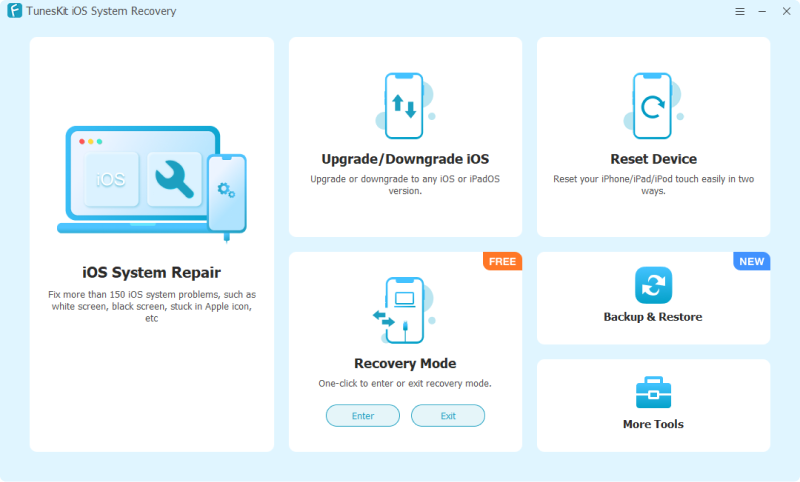
Task: Open the Backup & Restore sync icon
Action: coord(653,285)
